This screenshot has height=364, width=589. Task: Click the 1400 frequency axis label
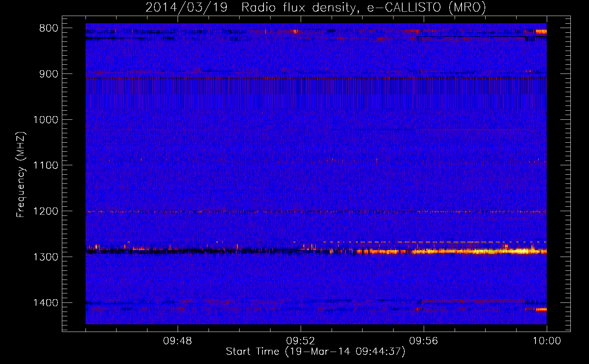[46, 303]
